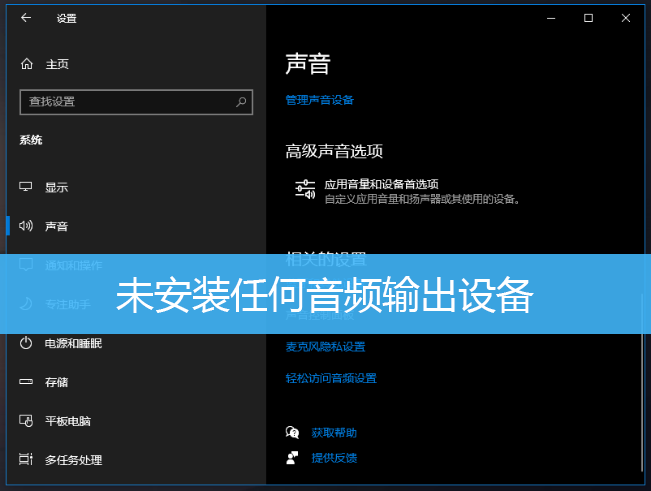Minimize the 设置 window
The height and width of the screenshot is (491, 651).
(550, 18)
